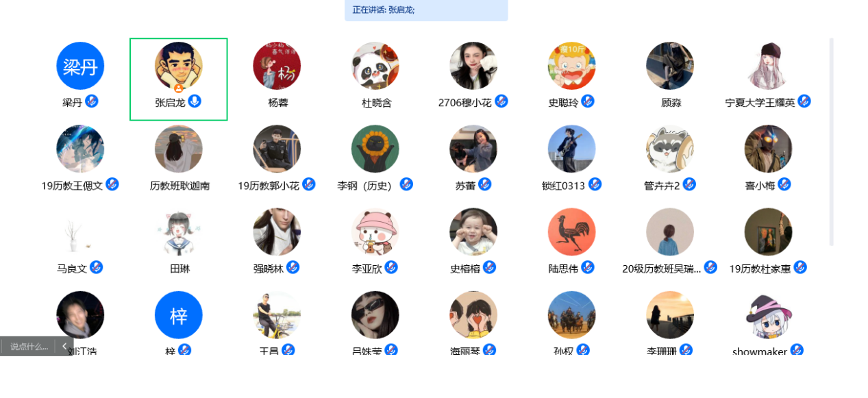Open 顾淼's participant avatar
The image size is (868, 398).
[x=670, y=66]
